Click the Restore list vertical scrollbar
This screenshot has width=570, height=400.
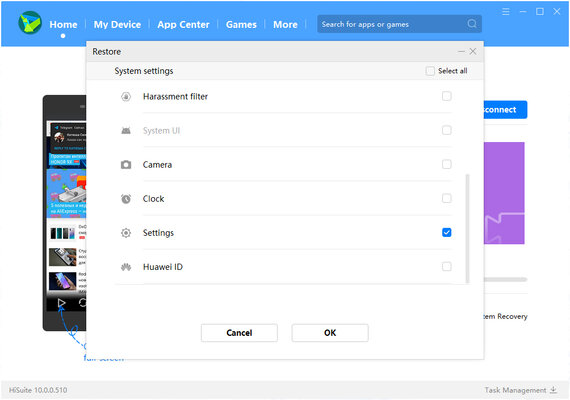click(x=467, y=228)
